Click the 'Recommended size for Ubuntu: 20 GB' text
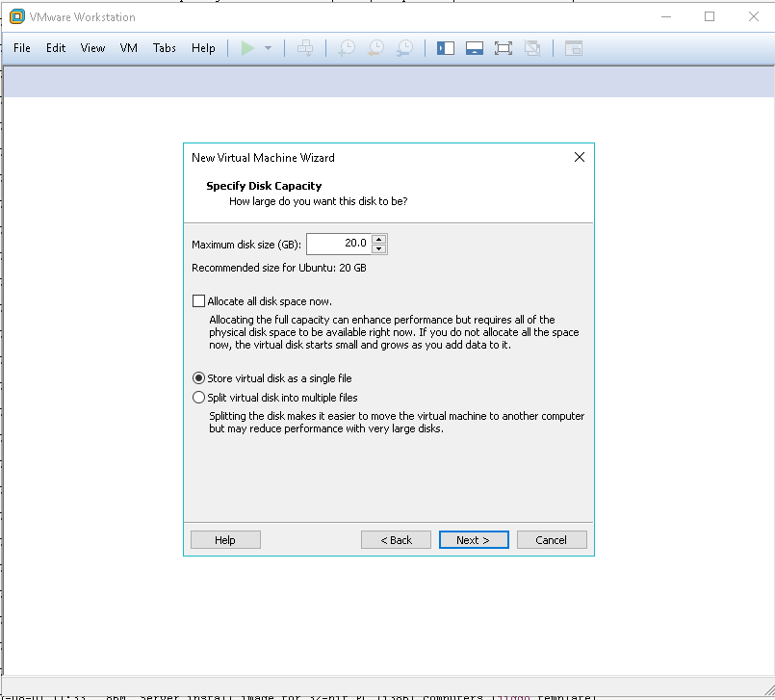The width and height of the screenshot is (775, 700). tap(279, 268)
